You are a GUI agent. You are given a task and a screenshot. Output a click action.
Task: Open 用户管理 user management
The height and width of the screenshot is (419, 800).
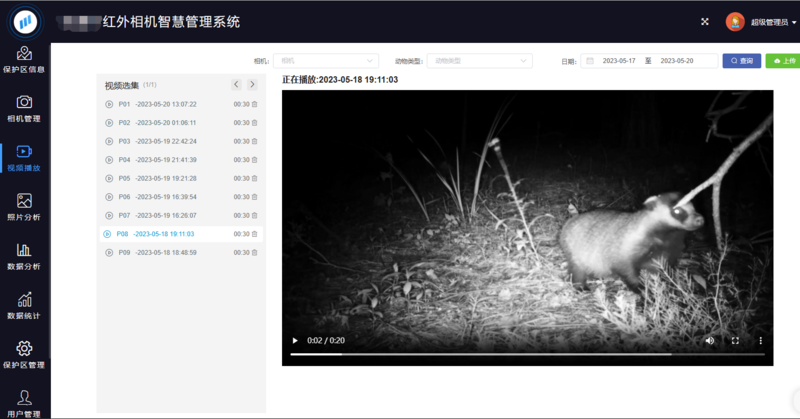(x=24, y=404)
